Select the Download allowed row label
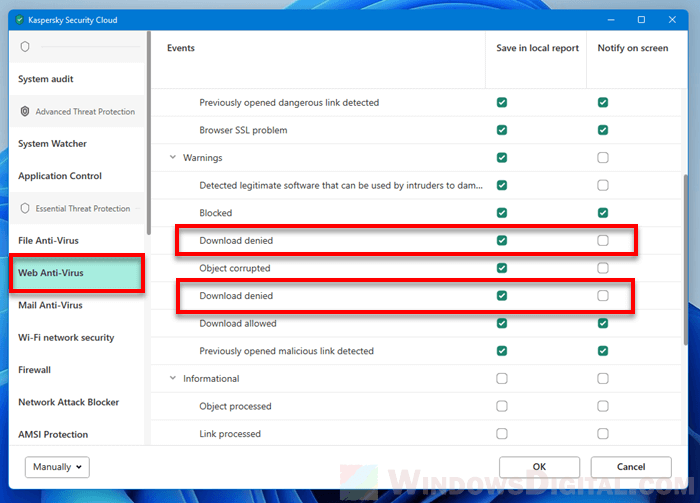The height and width of the screenshot is (503, 700). coord(238,323)
